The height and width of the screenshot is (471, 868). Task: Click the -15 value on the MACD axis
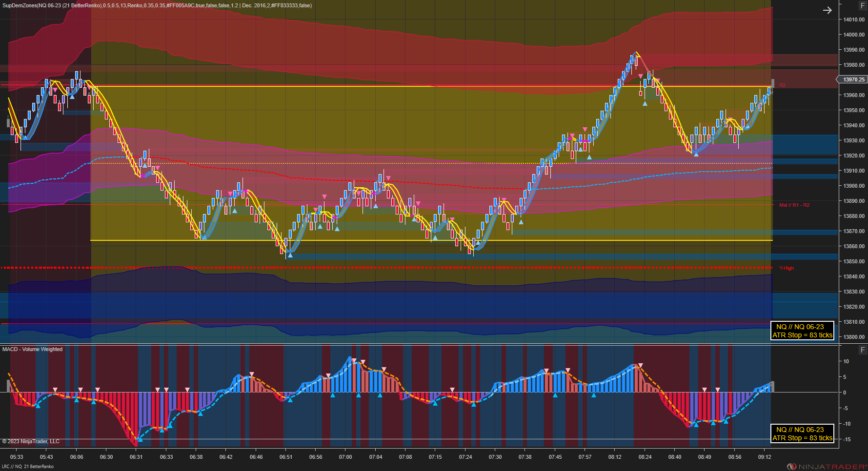coord(847,439)
